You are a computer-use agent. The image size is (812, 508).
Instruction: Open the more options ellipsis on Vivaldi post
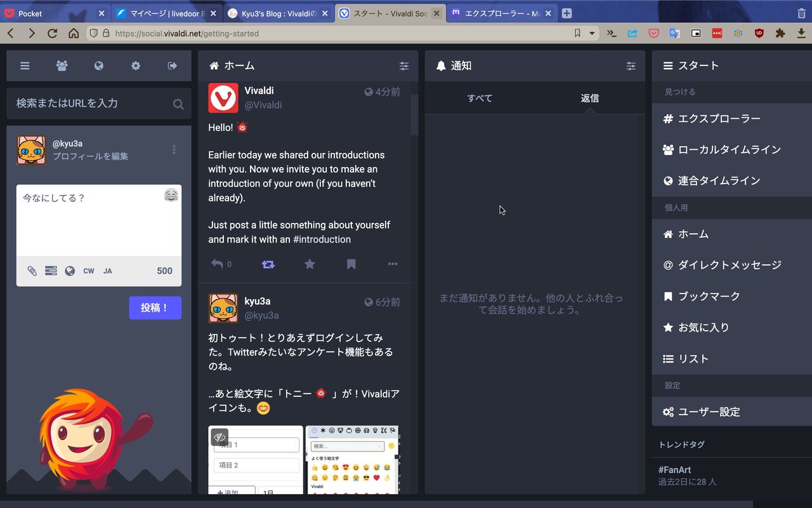point(393,264)
